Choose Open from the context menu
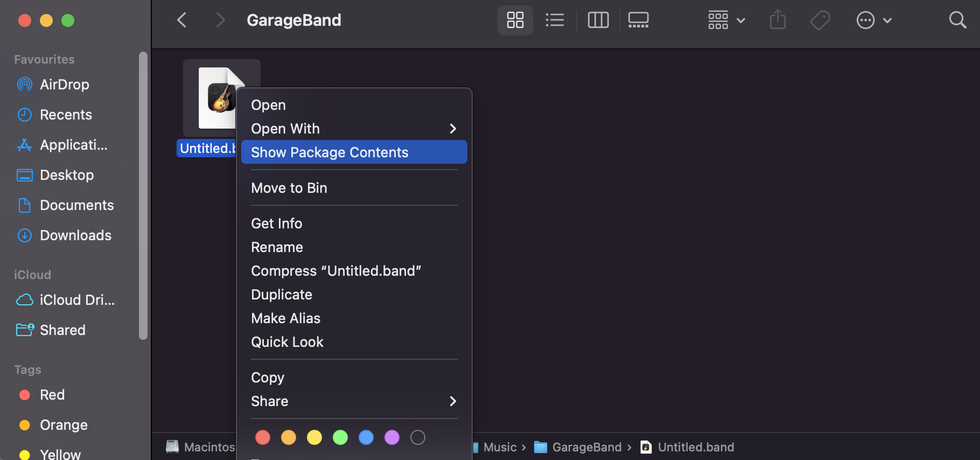Viewport: 980px width, 460px height. [354, 105]
